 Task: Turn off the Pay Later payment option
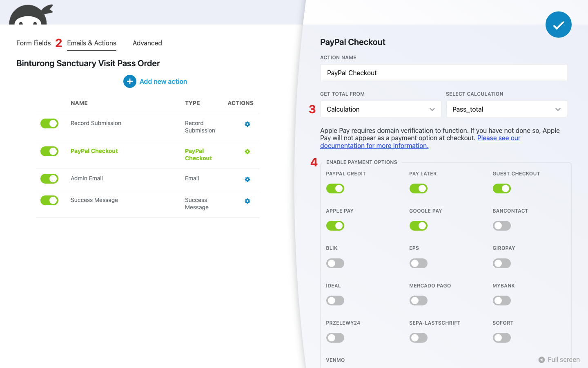[419, 188]
